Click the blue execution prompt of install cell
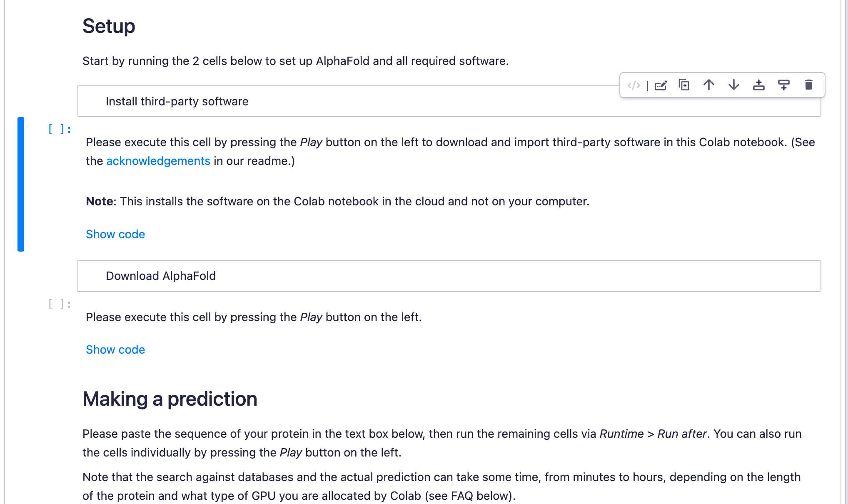 60,129
